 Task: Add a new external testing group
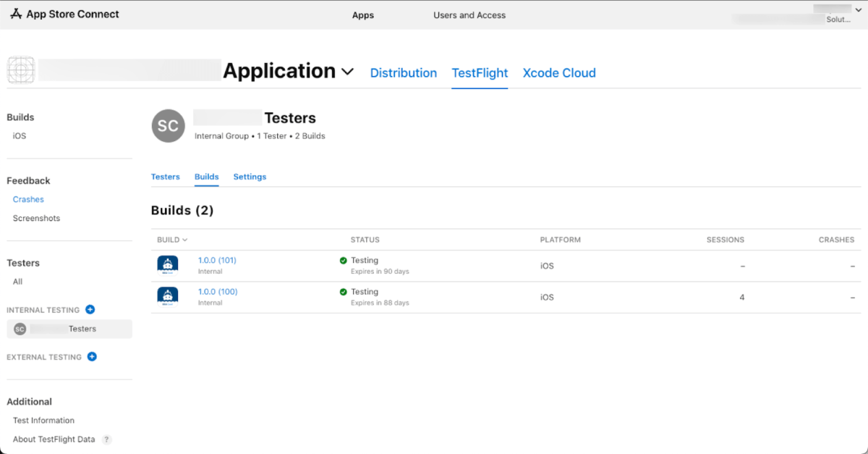(x=92, y=356)
